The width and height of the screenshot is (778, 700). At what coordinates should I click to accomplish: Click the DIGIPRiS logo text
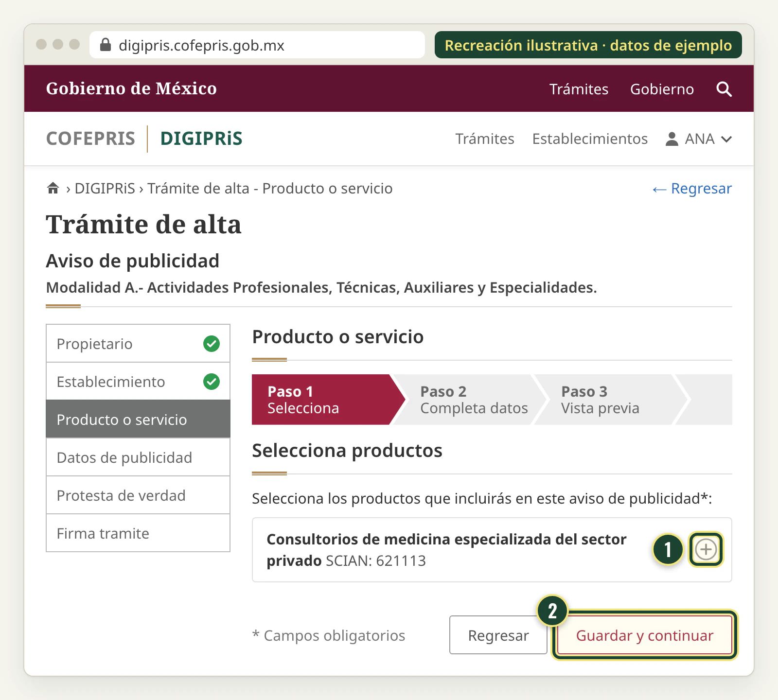click(201, 139)
